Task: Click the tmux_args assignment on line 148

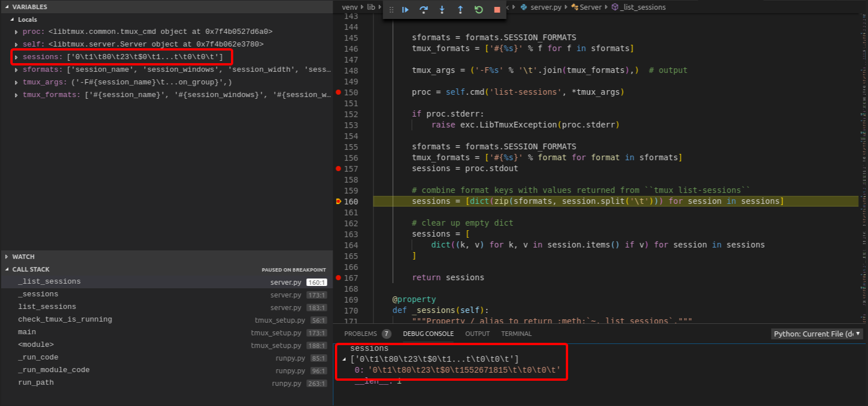Action: [x=550, y=70]
